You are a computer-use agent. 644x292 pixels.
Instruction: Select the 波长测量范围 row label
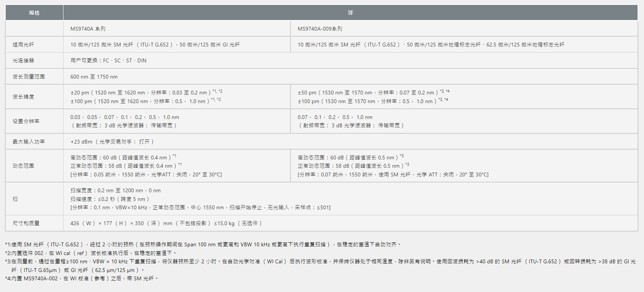point(28,77)
